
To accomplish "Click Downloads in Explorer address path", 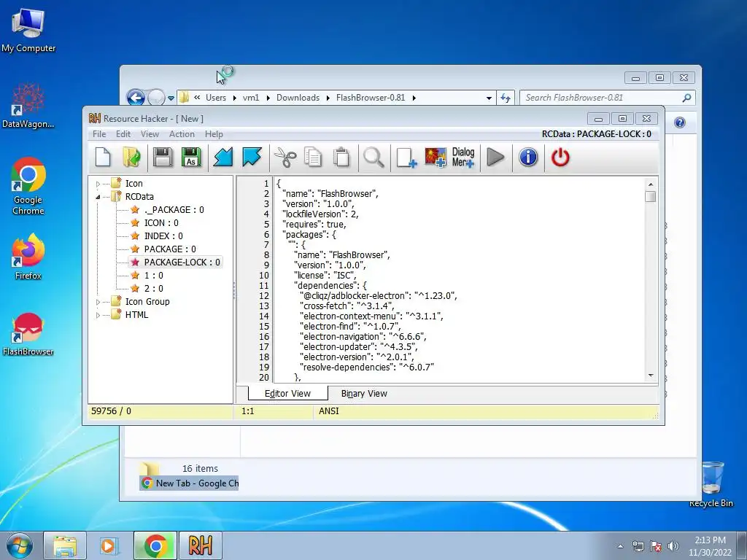I will (298, 98).
